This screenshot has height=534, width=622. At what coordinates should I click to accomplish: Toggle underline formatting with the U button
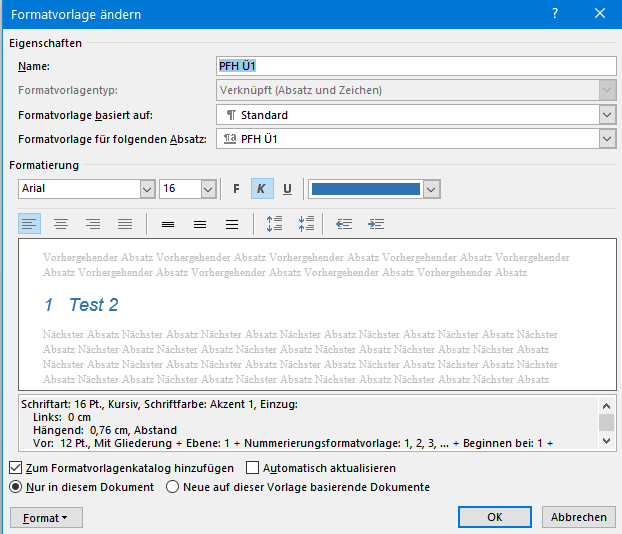click(288, 189)
